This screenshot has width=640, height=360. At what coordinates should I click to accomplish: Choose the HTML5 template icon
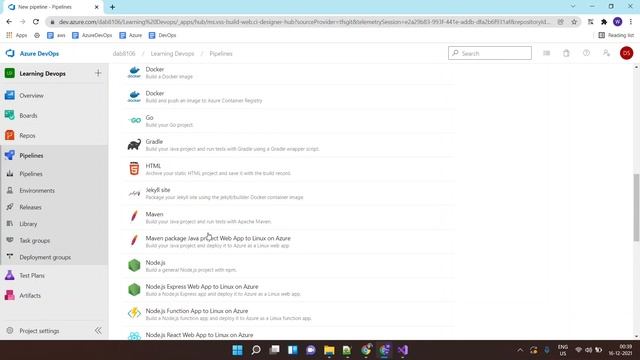(134, 169)
